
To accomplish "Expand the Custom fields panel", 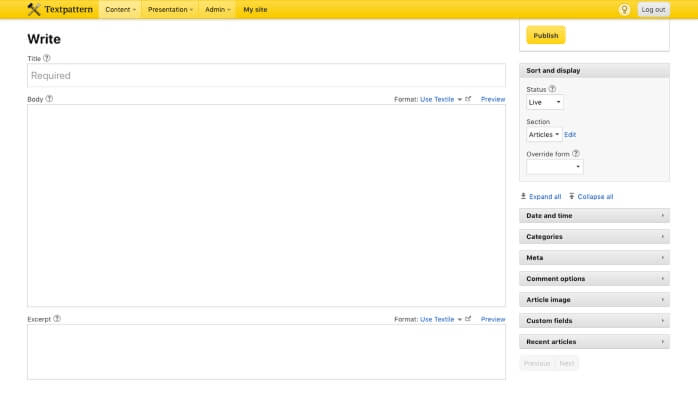I will [x=594, y=320].
